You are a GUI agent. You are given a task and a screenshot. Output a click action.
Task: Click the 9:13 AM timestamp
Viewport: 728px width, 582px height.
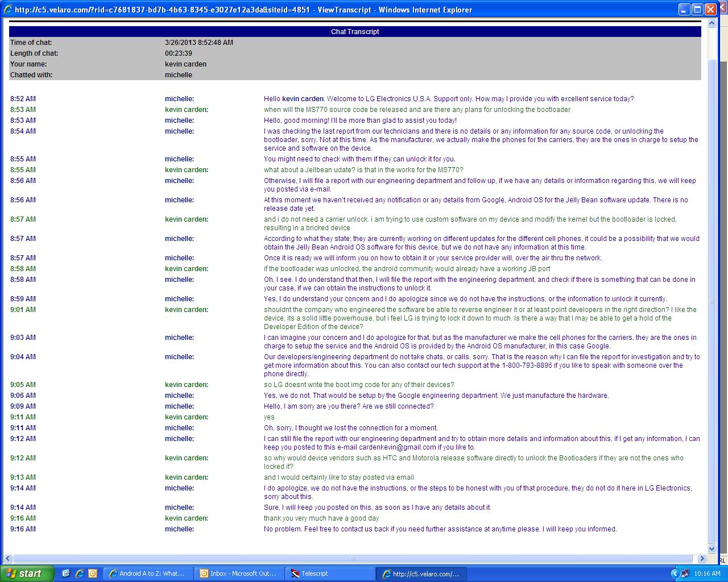(23, 477)
